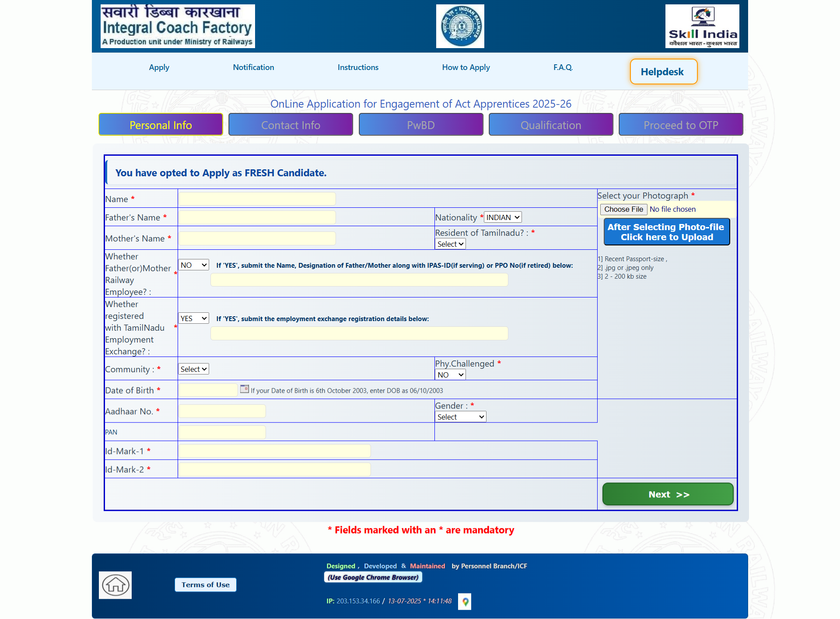Open the Helpdesk button
This screenshot has width=840, height=619.
(663, 72)
